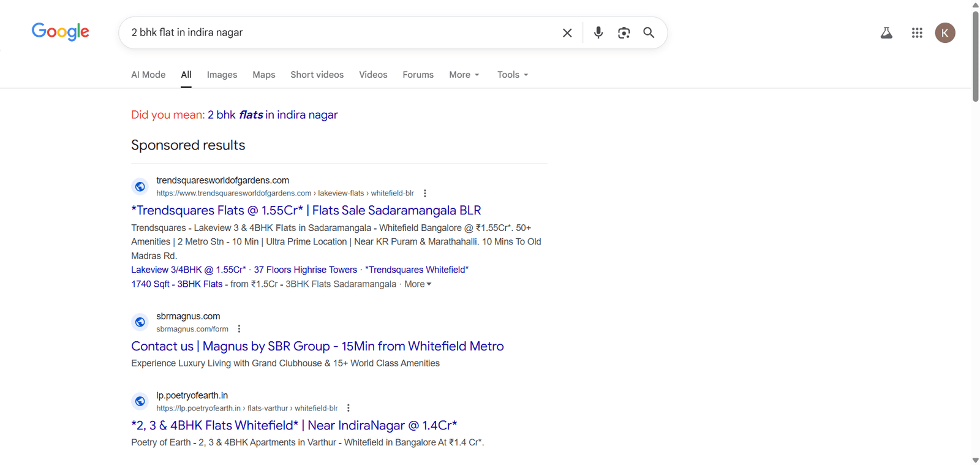Switch to the Images tab
Screen dimensions: 980x465
[x=222, y=75]
